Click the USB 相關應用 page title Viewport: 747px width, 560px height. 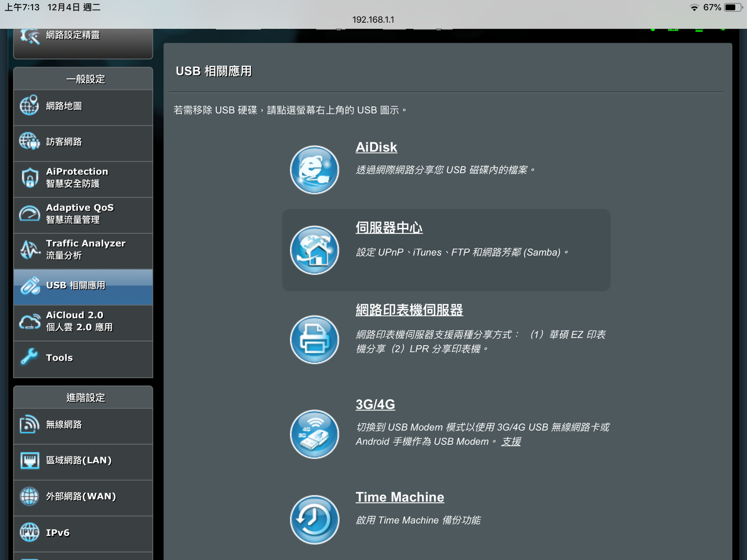tap(213, 71)
